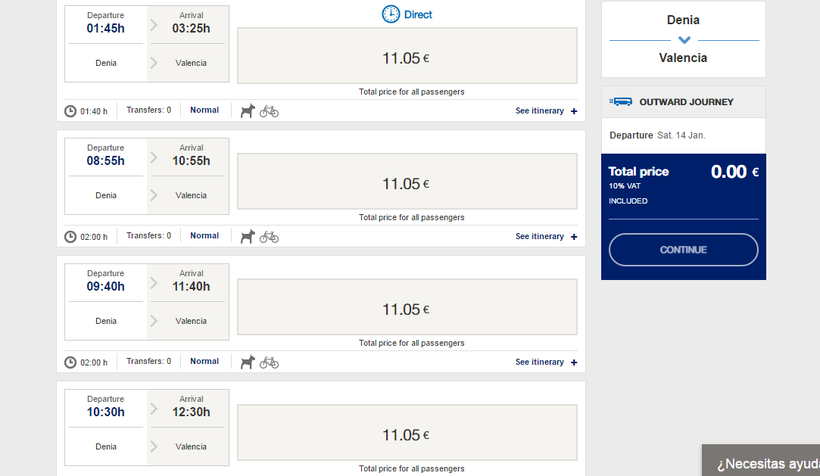The image size is (820, 476).
Task: Click the Denia to Valencia route arrow
Action: (684, 40)
